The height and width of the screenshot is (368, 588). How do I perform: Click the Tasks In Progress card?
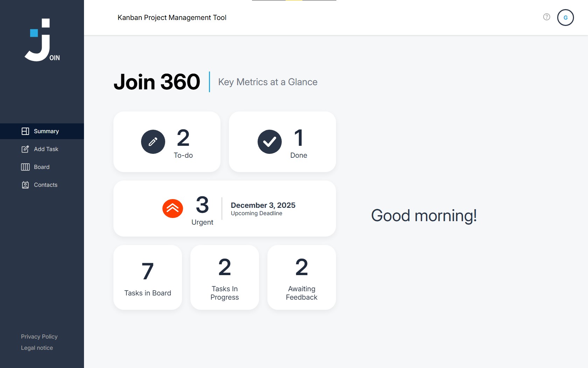click(224, 277)
